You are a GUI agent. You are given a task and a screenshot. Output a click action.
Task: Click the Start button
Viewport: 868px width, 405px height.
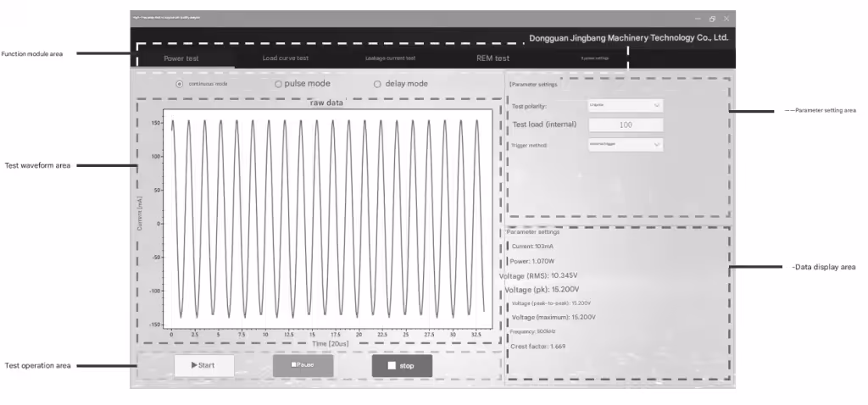coord(204,366)
